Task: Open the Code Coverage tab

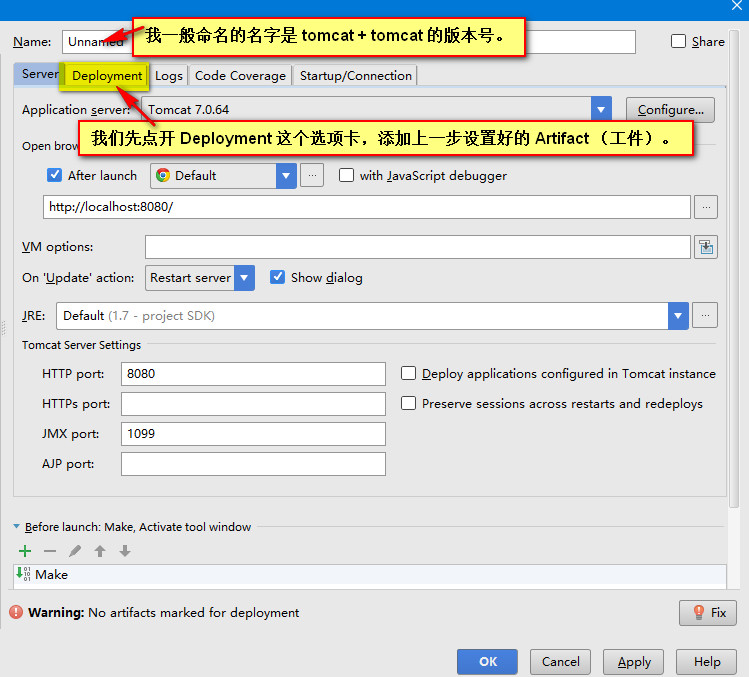Action: point(240,76)
